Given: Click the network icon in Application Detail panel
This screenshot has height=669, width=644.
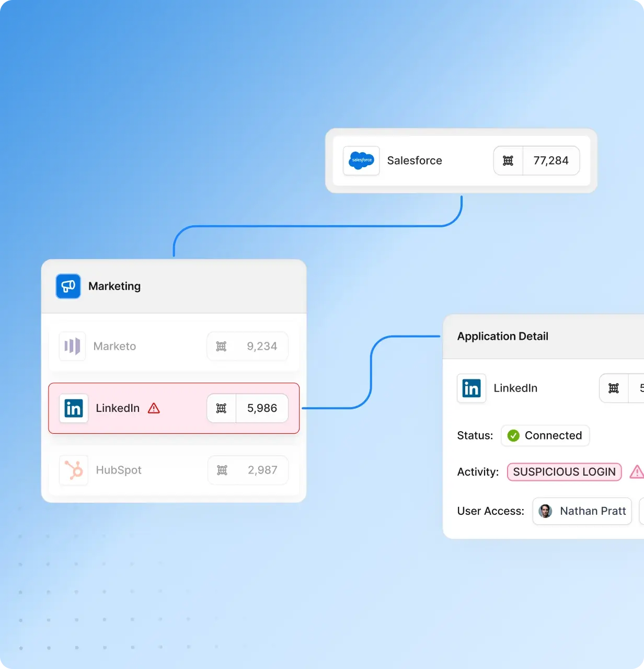Looking at the screenshot, I should click(x=614, y=388).
